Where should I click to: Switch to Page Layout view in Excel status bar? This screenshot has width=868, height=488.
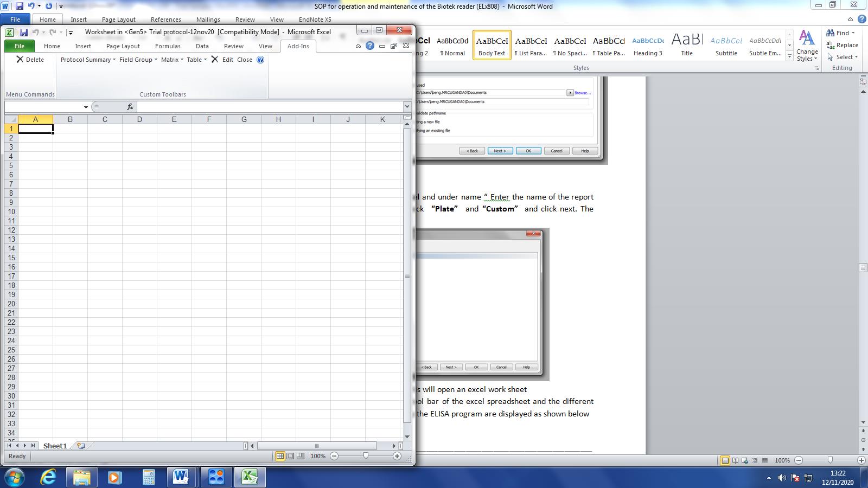(x=290, y=456)
